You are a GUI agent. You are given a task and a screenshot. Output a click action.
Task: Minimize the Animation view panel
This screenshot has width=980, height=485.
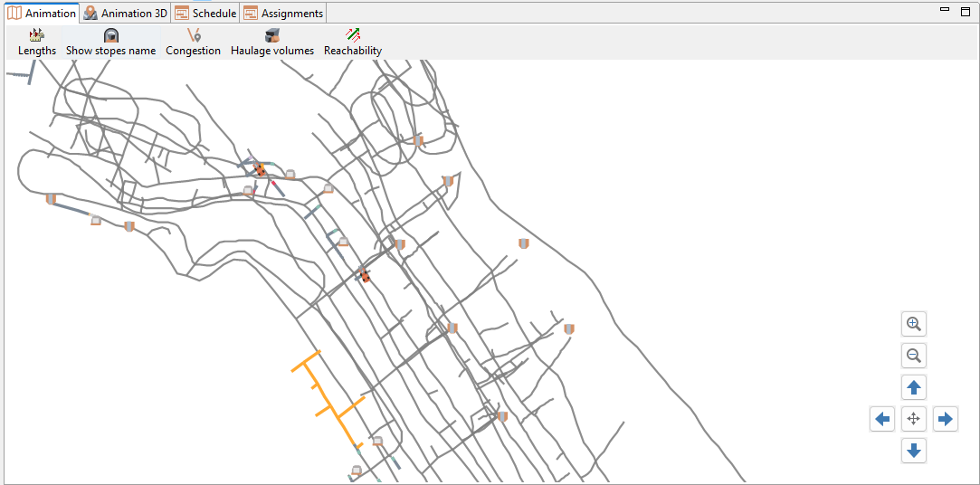coord(945,11)
